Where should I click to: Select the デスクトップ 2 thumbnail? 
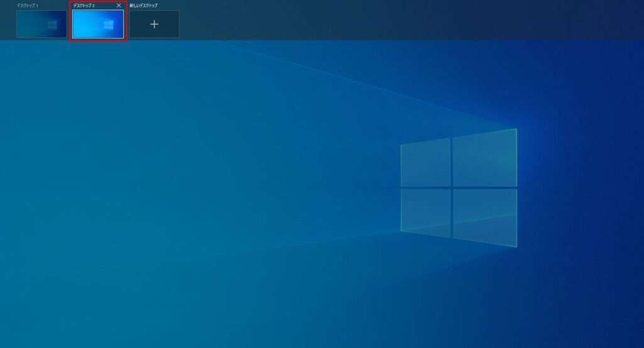(x=98, y=24)
